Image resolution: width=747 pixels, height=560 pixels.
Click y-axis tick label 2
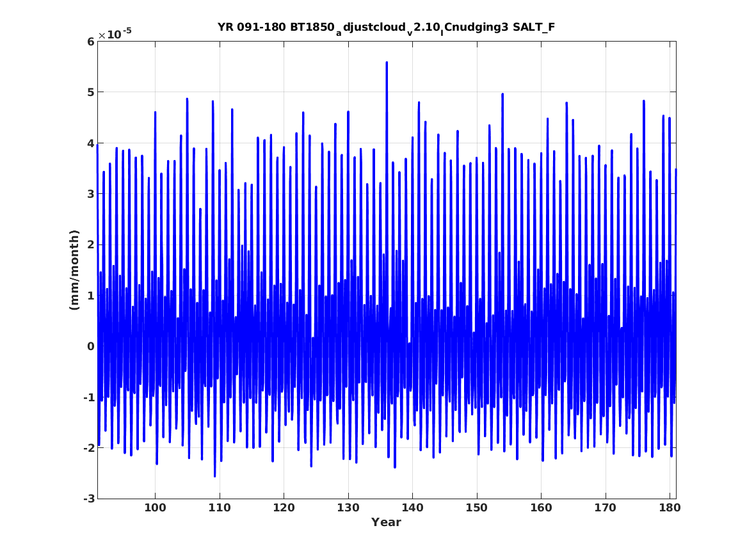click(90, 244)
